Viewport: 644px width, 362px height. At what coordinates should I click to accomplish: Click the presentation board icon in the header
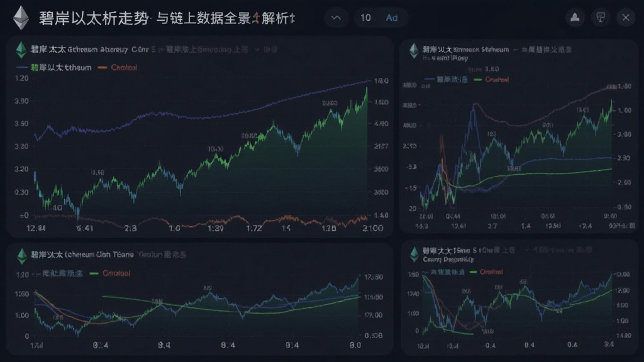[x=601, y=18]
